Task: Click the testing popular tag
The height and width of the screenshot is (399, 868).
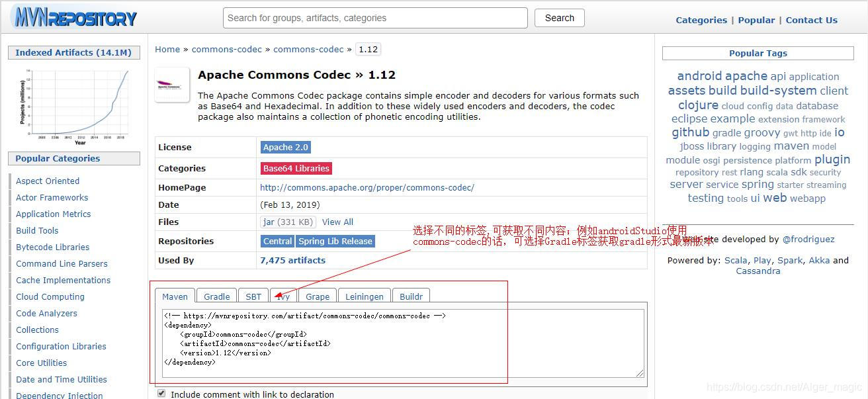Action: (x=705, y=198)
